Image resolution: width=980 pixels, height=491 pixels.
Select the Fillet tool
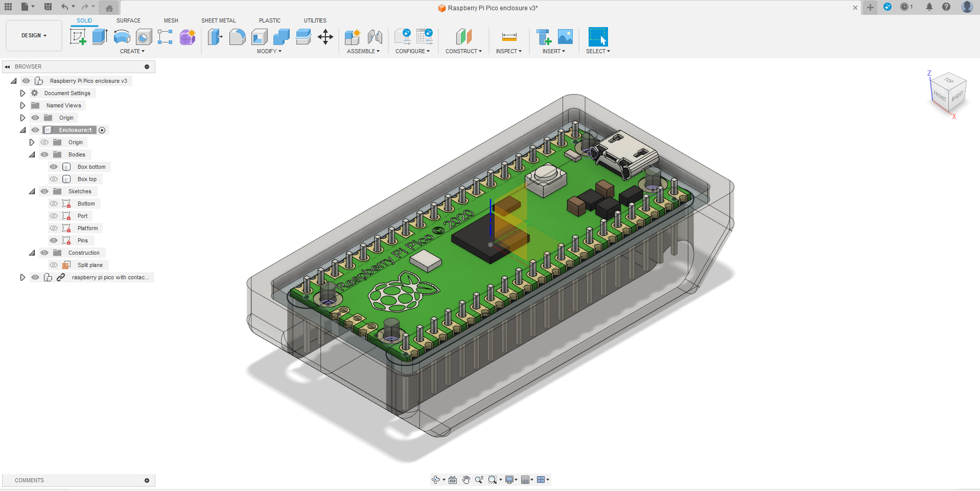click(237, 37)
